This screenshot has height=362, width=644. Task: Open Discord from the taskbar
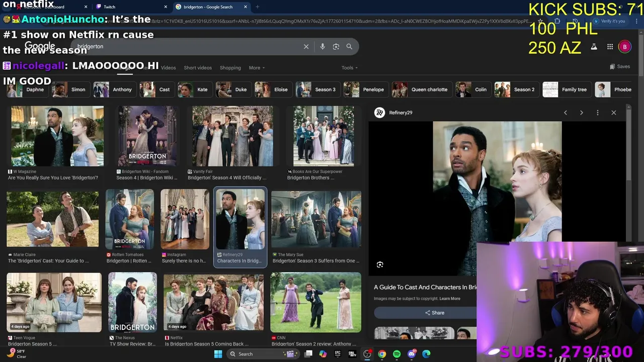tap(412, 354)
